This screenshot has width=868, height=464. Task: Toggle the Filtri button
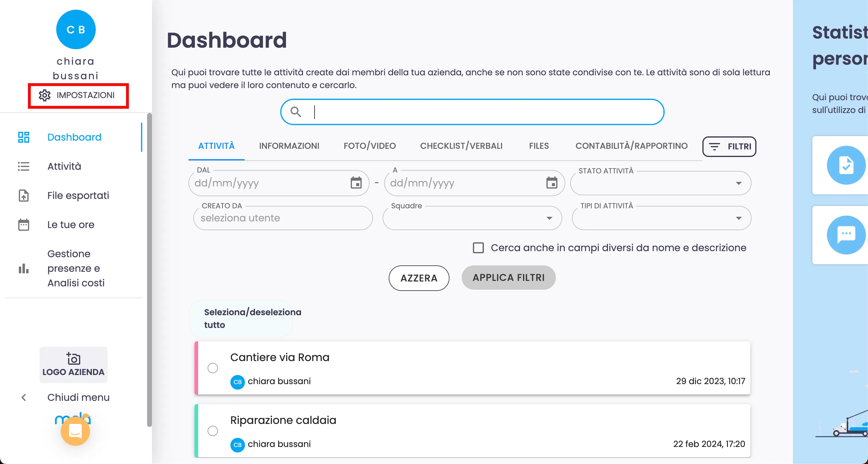(729, 146)
